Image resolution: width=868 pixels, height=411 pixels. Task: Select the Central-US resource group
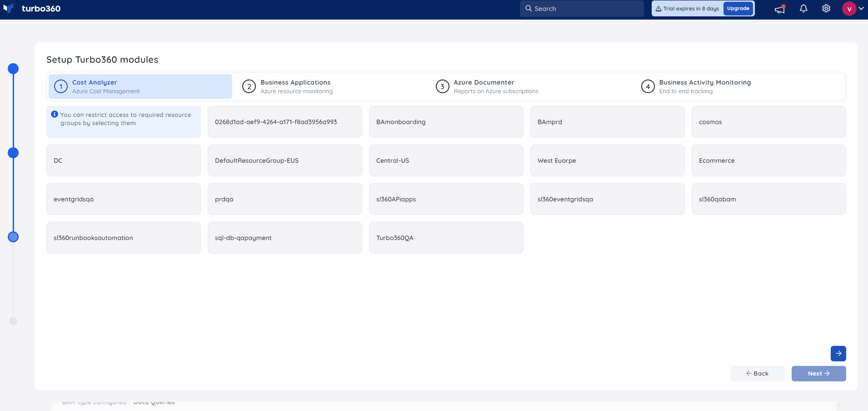[x=446, y=160]
